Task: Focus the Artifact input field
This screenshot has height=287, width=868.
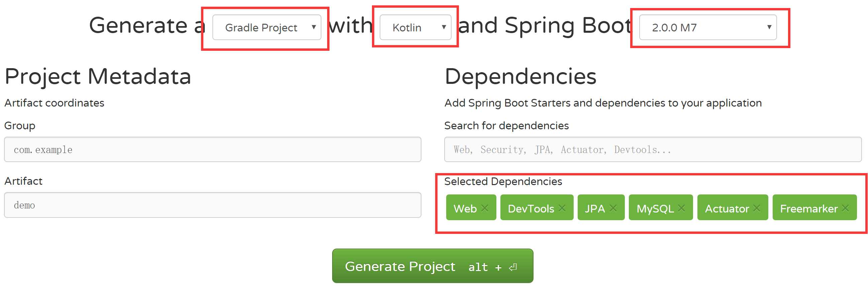Action: (x=213, y=205)
